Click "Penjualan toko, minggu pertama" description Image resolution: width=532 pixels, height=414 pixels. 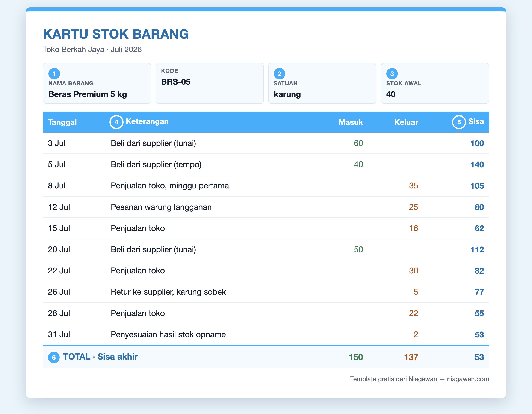170,186
